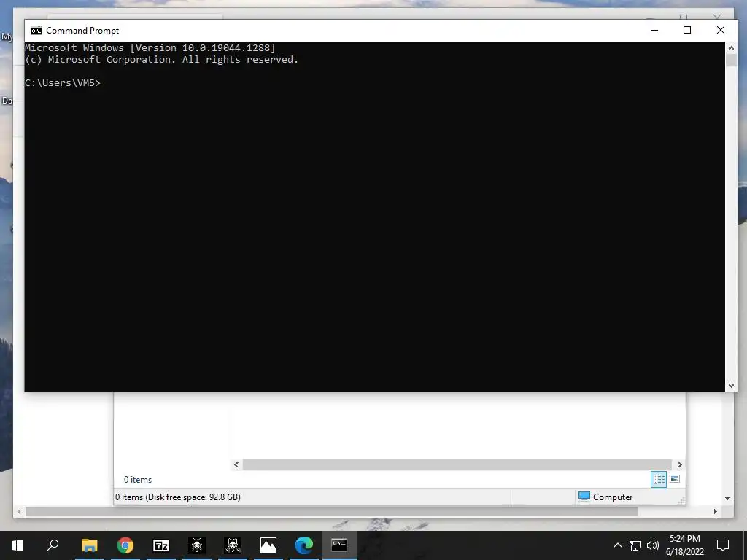
Task: Click the Microsoft Corporation copyright line
Action: 161,60
